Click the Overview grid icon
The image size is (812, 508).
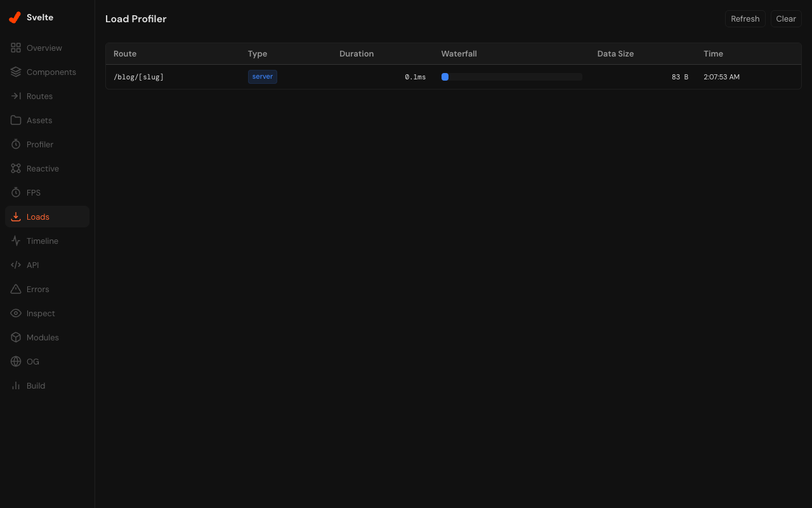[x=16, y=48]
